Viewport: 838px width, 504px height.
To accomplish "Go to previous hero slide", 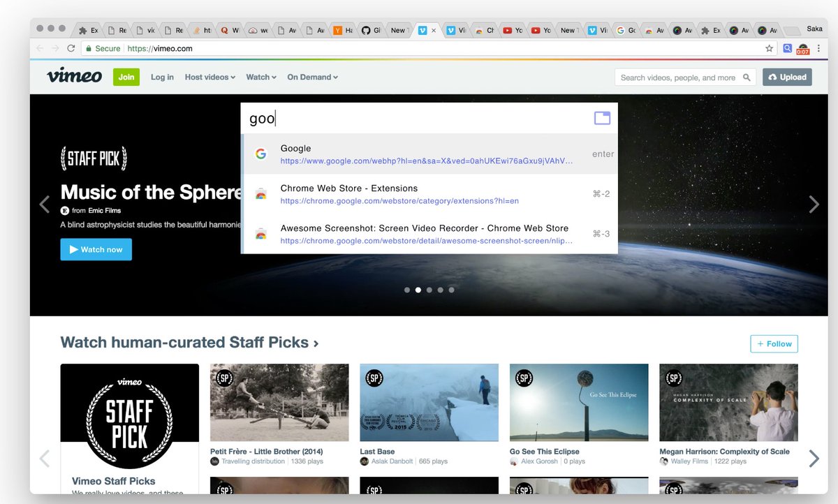I will click(x=45, y=204).
